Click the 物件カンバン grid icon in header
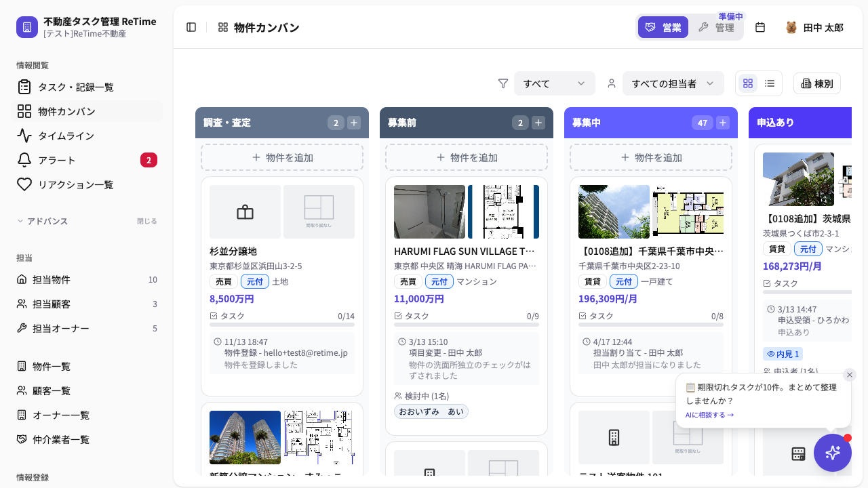Image resolution: width=868 pixels, height=488 pixels. pyautogui.click(x=223, y=27)
